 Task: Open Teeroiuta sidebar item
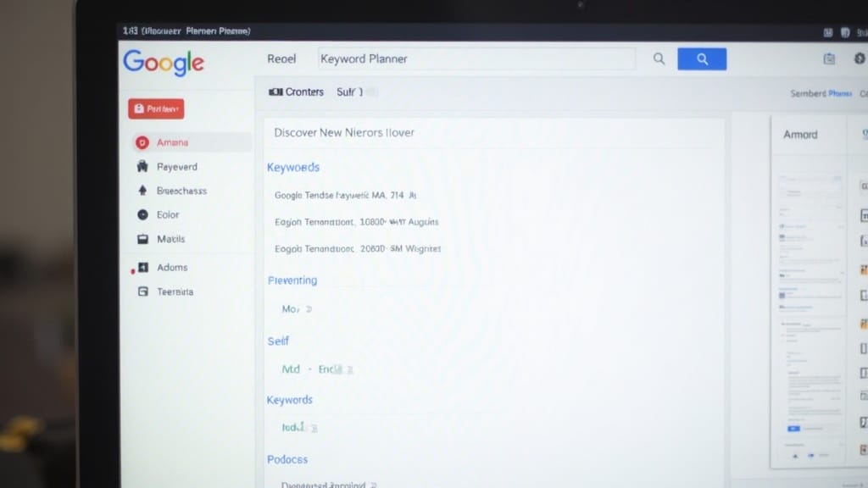(x=175, y=291)
